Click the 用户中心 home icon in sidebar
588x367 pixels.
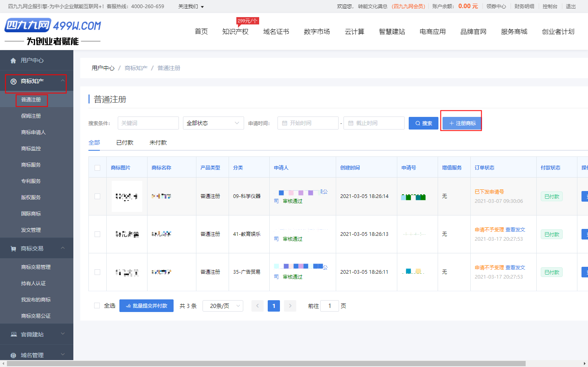coord(13,61)
